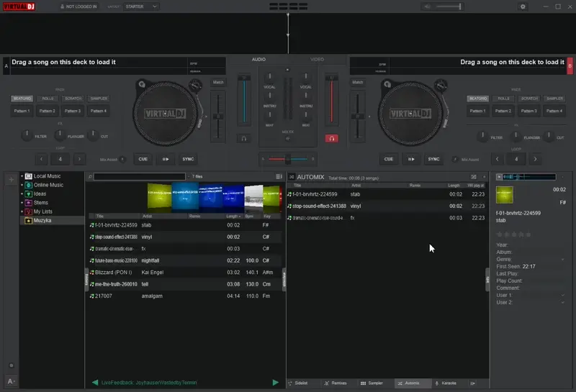Image resolution: width=576 pixels, height=392 pixels.
Task: Click deck B Mix Assist icon
Action: (x=455, y=159)
